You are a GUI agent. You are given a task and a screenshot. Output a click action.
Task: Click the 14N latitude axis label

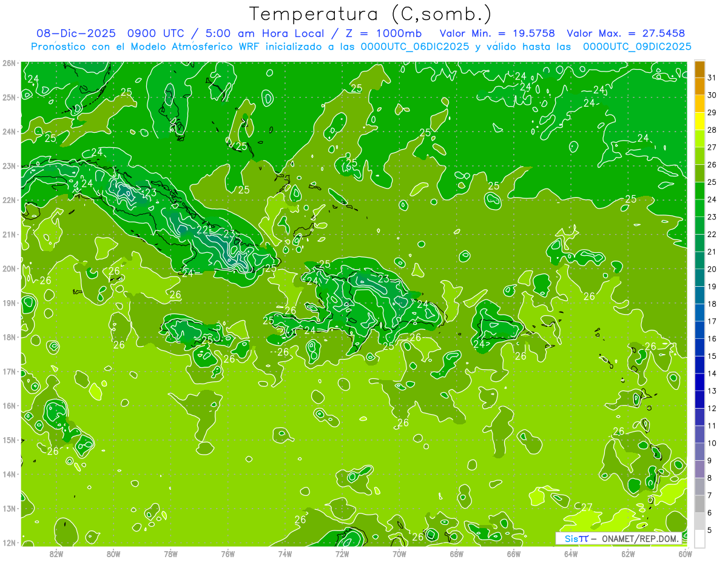9,474
